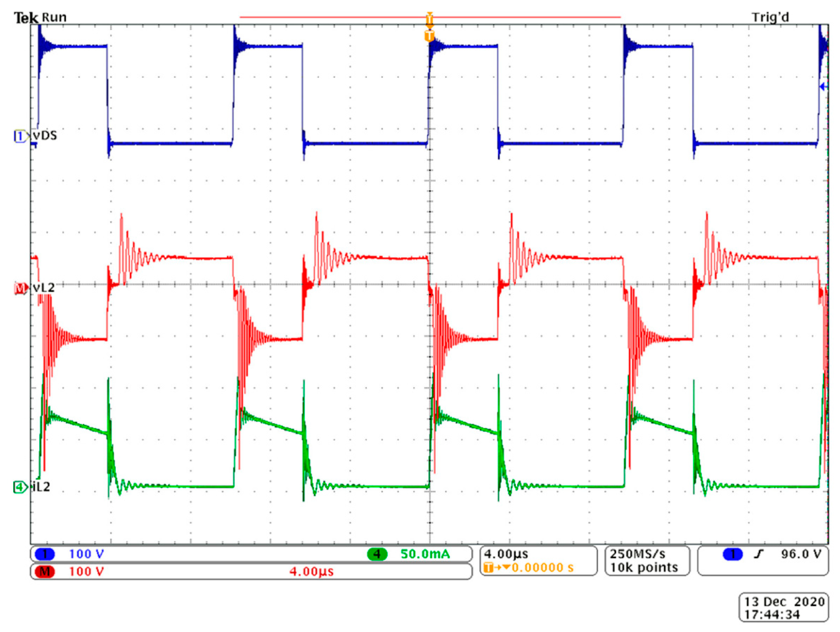Click the blue channel 1 badge
The height and width of the screenshot is (632, 840).
[x=44, y=554]
